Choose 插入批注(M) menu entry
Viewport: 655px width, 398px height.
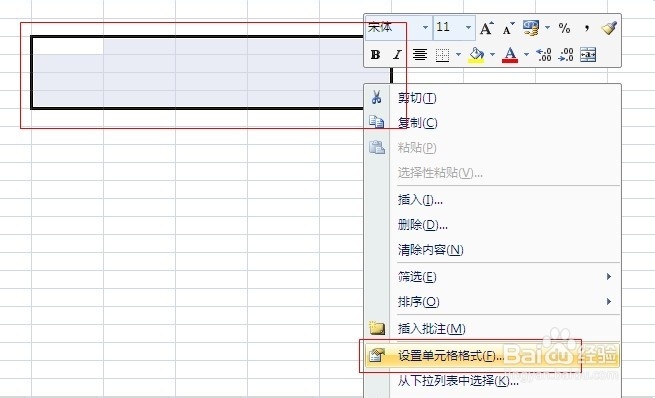click(x=492, y=328)
